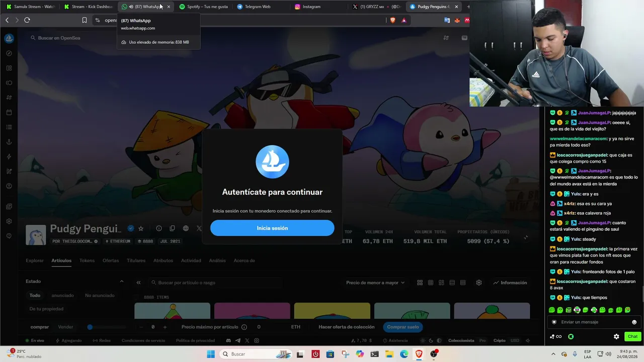Select the anunciado status filter
Screen dimensions: 644x362
pyautogui.click(x=62, y=296)
